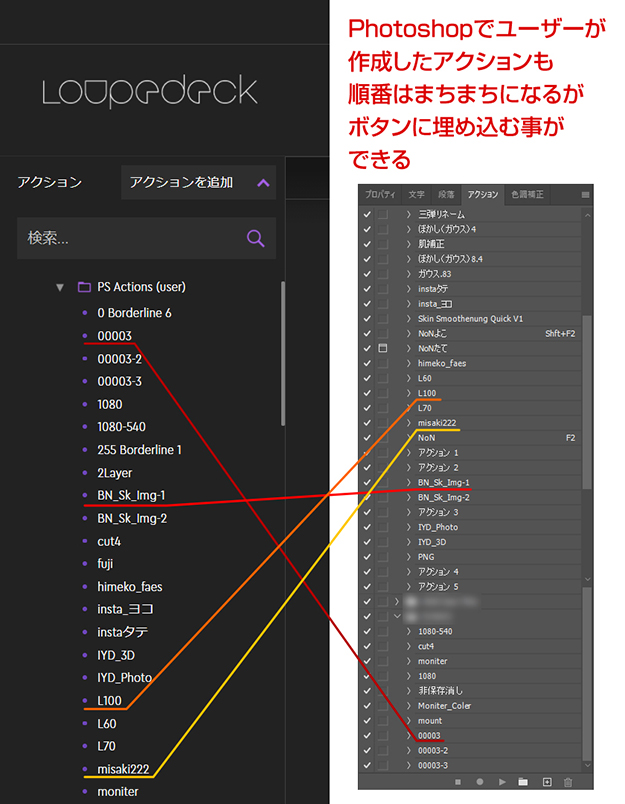The image size is (625, 804).
Task: Select 0 Borderline 6 in Loupedeck list
Action: (x=134, y=313)
